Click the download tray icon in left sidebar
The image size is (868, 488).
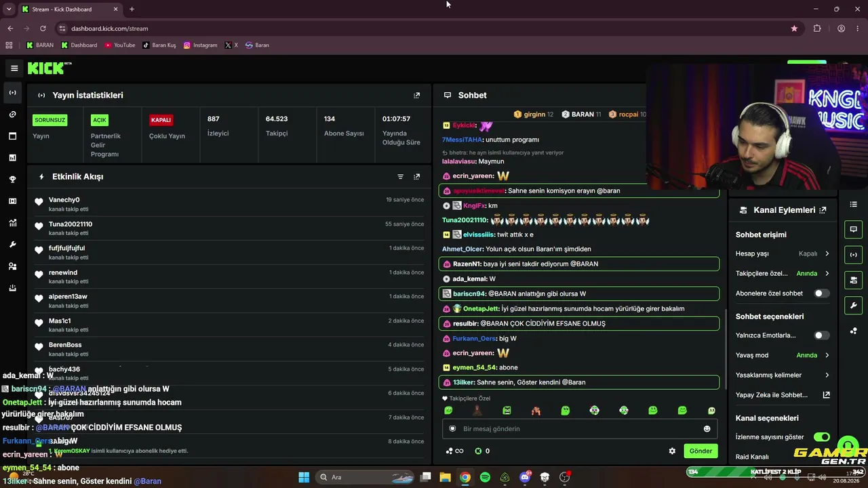coord(12,288)
